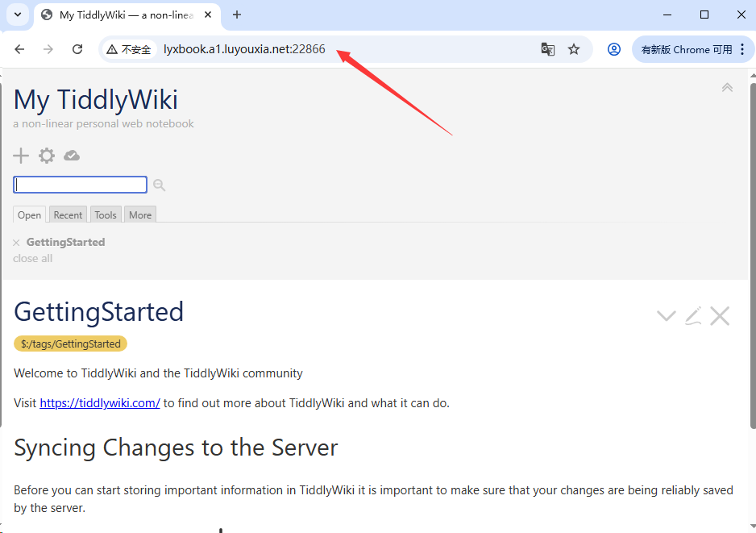Click the cloud save status icon
The height and width of the screenshot is (533, 756).
click(72, 156)
